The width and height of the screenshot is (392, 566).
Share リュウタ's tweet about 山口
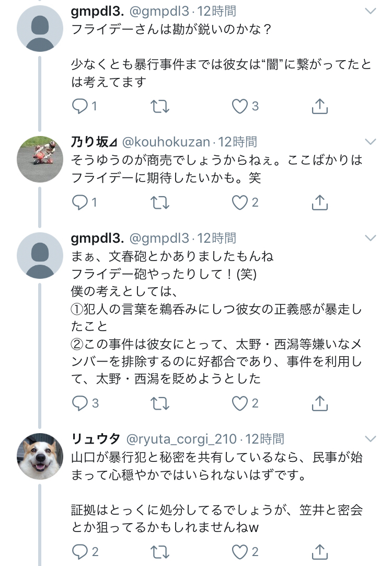point(319,551)
